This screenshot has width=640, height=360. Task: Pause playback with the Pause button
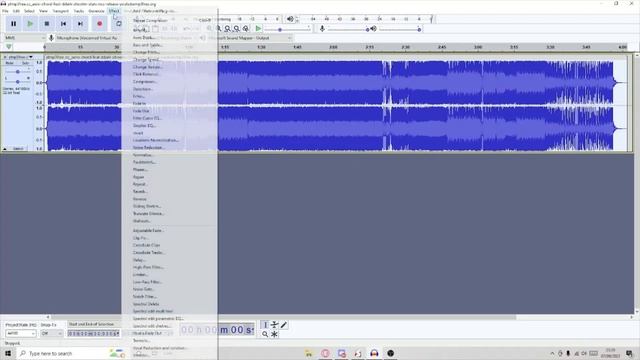tap(13, 24)
